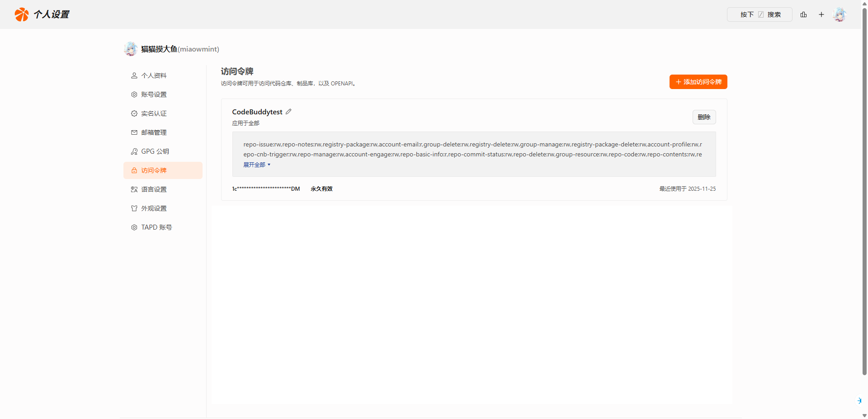Open the chart icon in header
This screenshot has height=419, width=868.
click(x=803, y=14)
